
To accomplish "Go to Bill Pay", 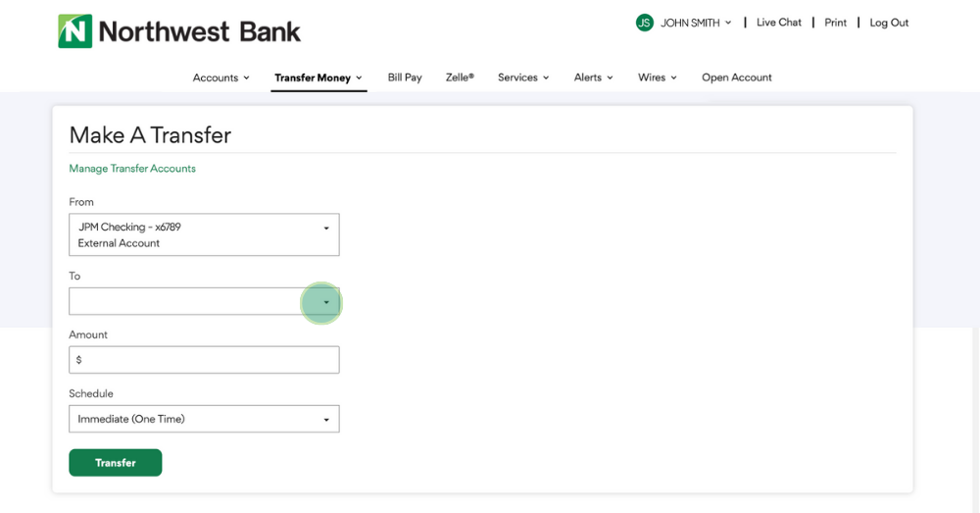I will pyautogui.click(x=405, y=77).
